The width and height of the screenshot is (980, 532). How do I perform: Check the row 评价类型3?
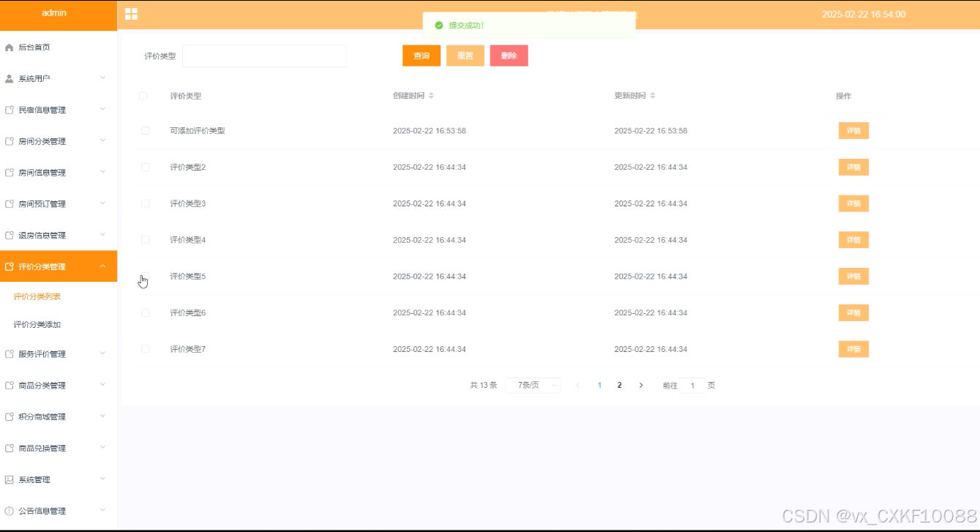(x=145, y=203)
